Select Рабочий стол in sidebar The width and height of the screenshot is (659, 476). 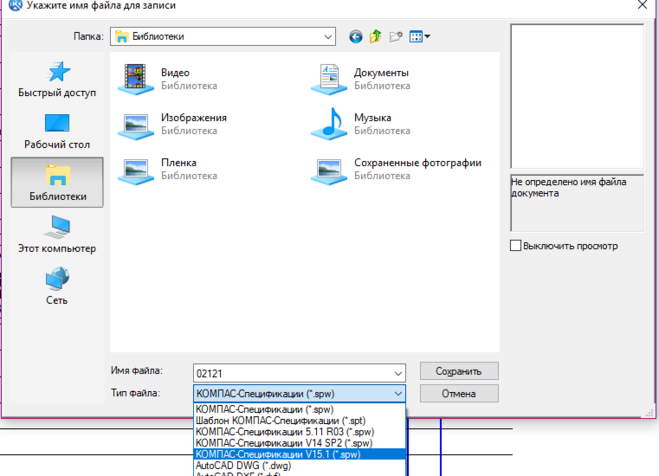57,132
